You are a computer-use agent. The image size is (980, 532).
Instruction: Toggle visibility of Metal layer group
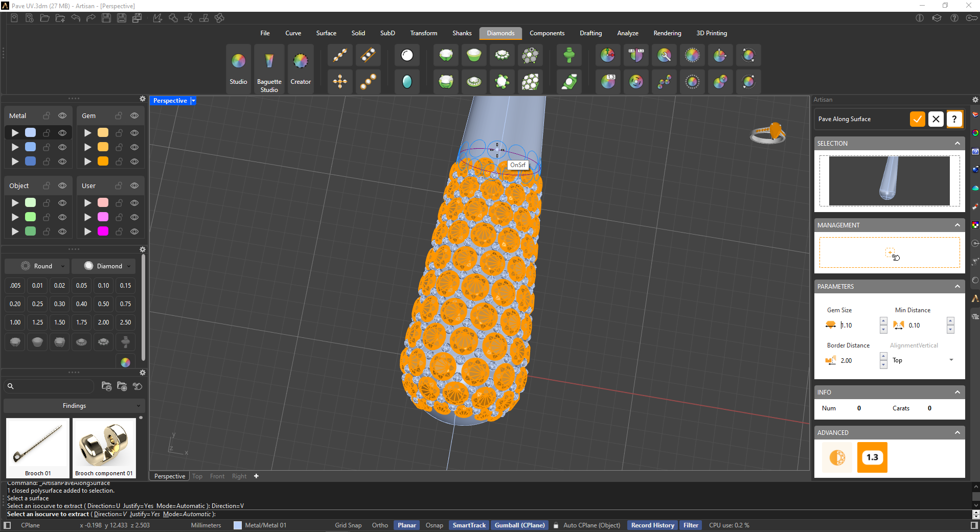[62, 116]
